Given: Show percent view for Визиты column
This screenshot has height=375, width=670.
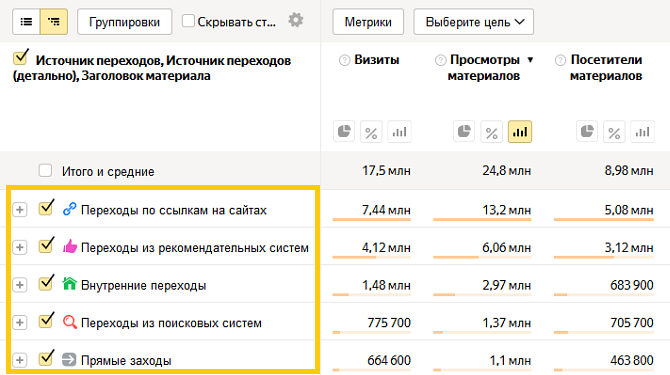Looking at the screenshot, I should point(371,132).
